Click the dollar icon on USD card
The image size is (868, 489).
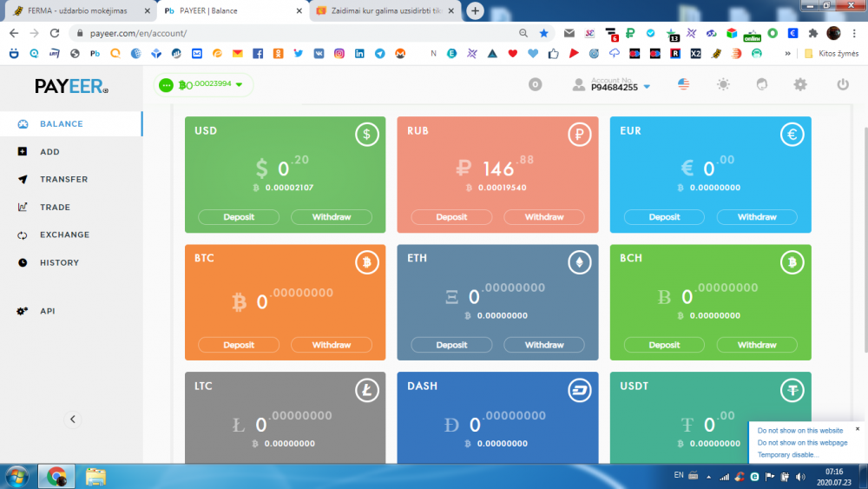tap(366, 134)
